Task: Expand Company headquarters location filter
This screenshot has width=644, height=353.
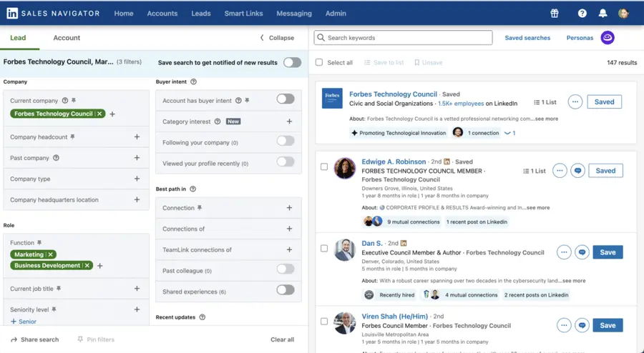Action: 137,199
